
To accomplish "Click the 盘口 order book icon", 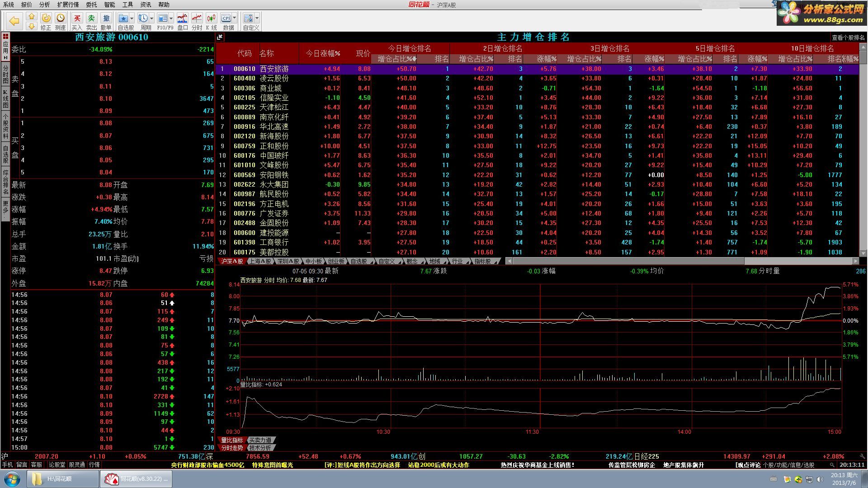I will point(182,18).
